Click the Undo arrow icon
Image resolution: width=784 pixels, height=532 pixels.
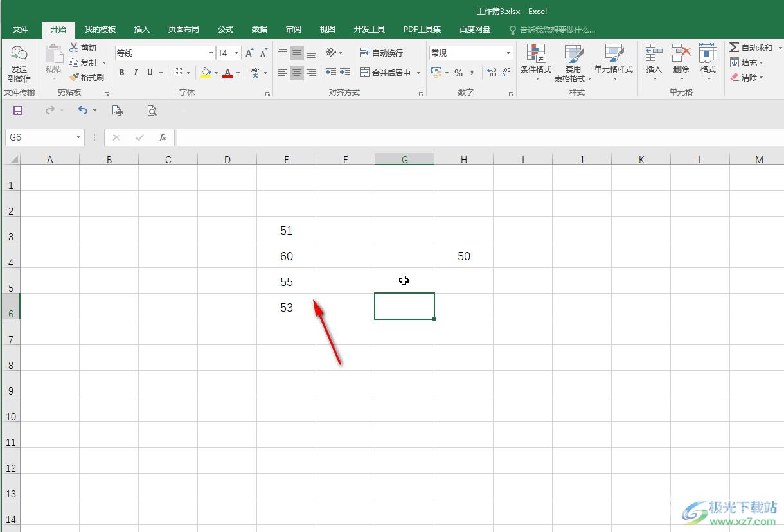(x=82, y=111)
